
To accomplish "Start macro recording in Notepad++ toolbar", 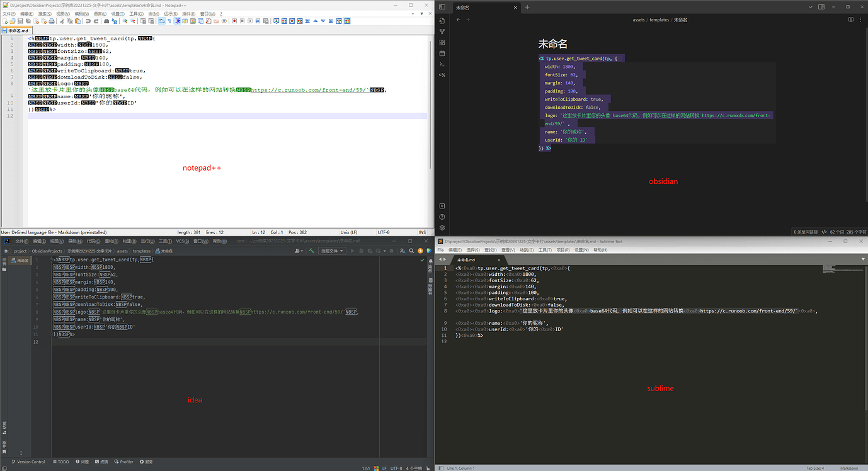I will coord(234,21).
